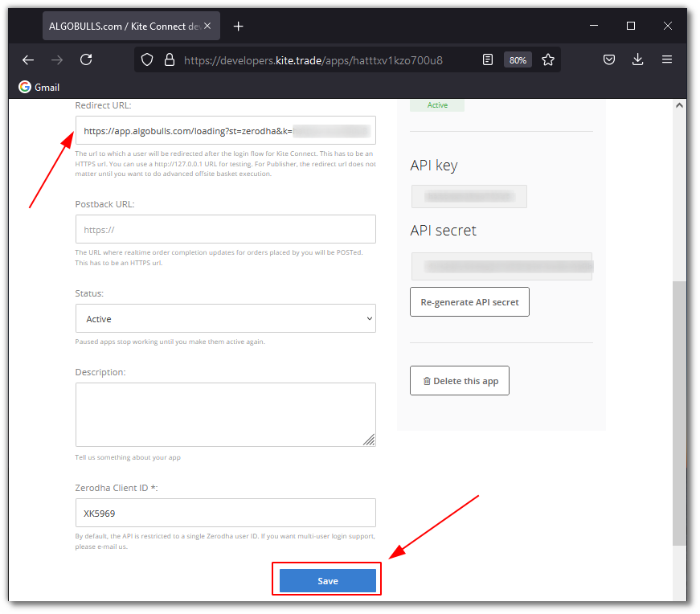Click the page scrollbar up arrow
Screen dimensions: 700x614
point(679,105)
